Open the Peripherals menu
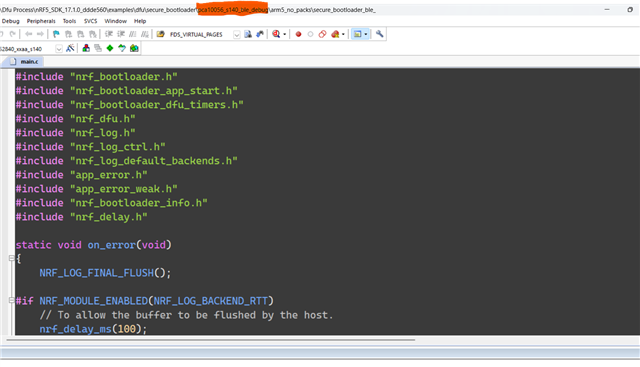Image resolution: width=640 pixels, height=367 pixels. pyautogui.click(x=41, y=21)
